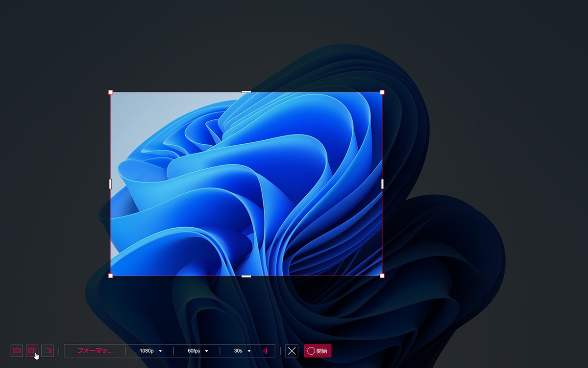Cancel capture with the X button
This screenshot has height=368, width=588.
pyautogui.click(x=292, y=351)
